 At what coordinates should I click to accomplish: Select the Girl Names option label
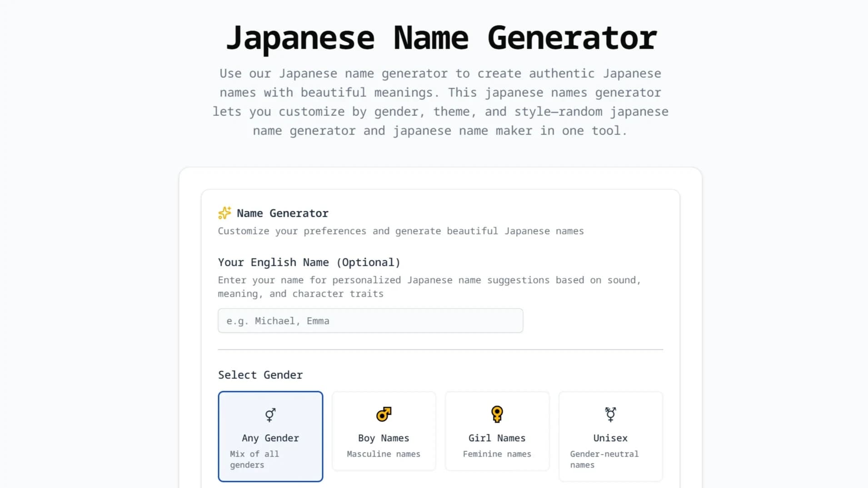click(497, 438)
